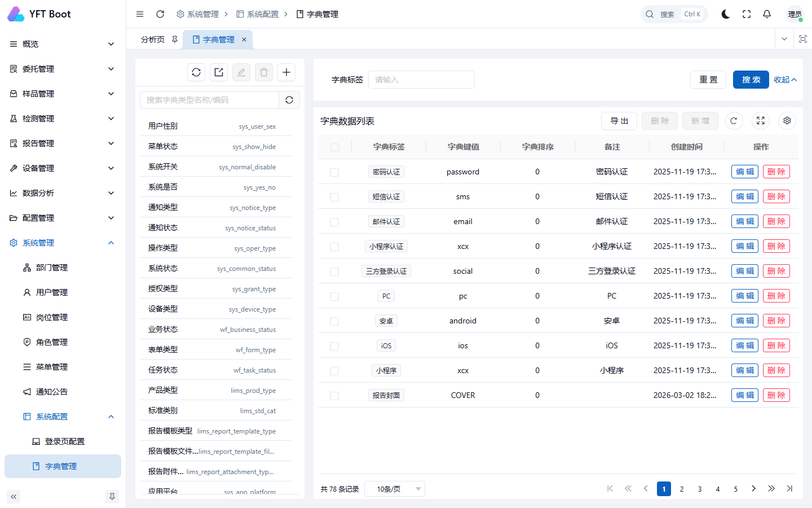Switch to 分析页 tab

point(153,40)
